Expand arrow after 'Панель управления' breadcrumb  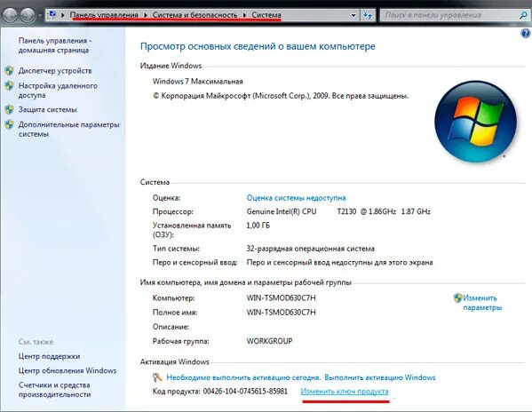(146, 15)
